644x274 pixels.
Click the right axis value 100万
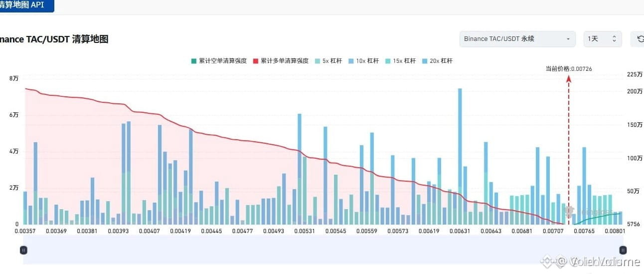coord(634,158)
